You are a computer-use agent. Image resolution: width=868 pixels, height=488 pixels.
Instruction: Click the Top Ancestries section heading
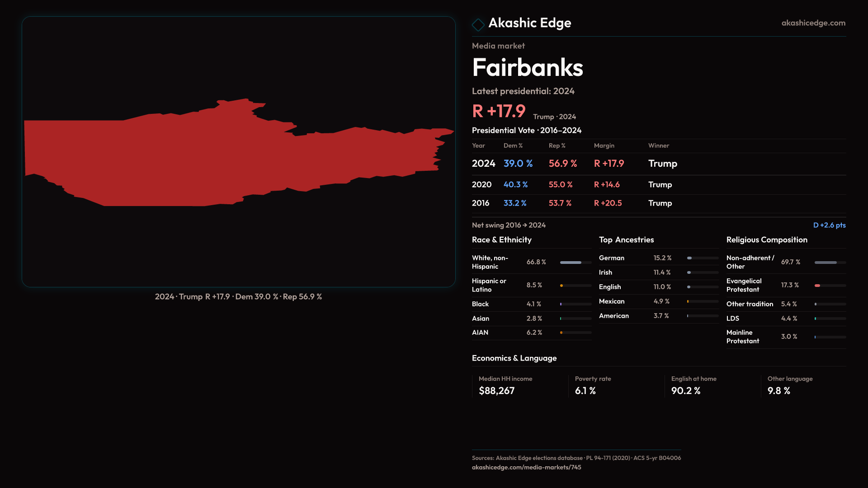coord(626,240)
